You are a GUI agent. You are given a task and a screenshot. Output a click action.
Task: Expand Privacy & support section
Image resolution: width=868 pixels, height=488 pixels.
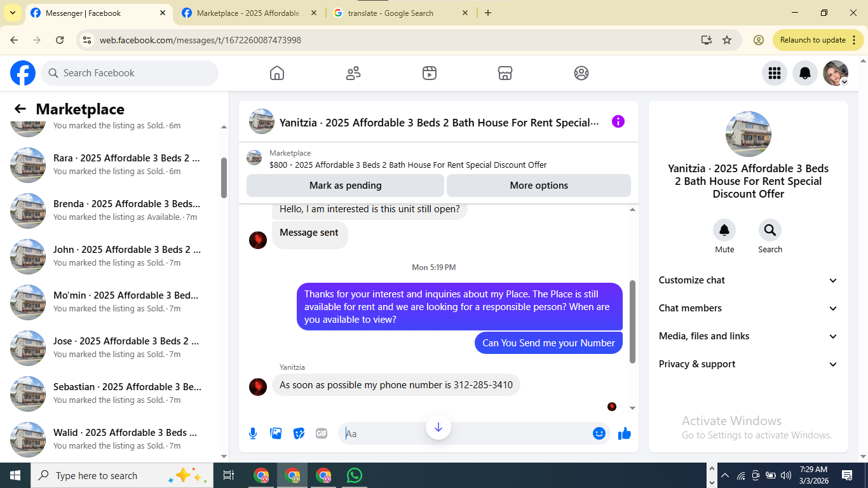(x=749, y=364)
